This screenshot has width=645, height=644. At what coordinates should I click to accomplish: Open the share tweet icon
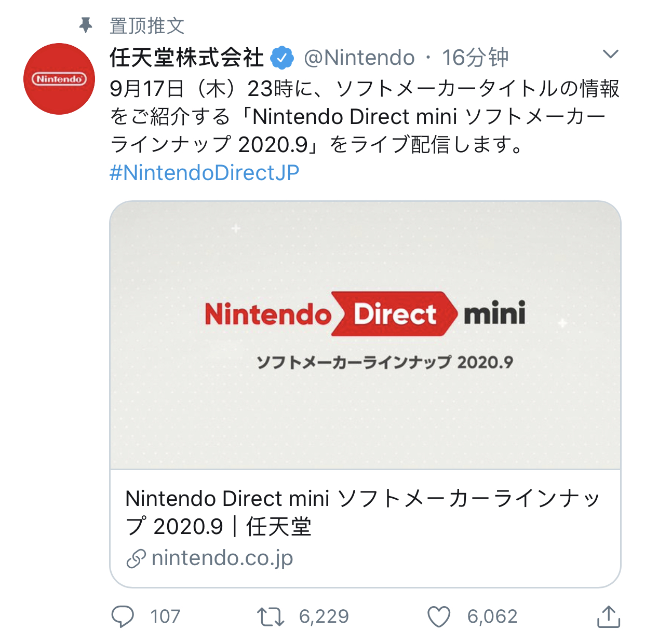coord(608,616)
